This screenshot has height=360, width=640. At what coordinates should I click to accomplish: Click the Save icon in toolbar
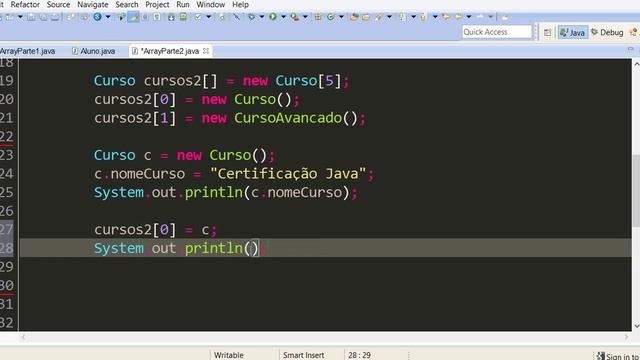[x=31, y=17]
